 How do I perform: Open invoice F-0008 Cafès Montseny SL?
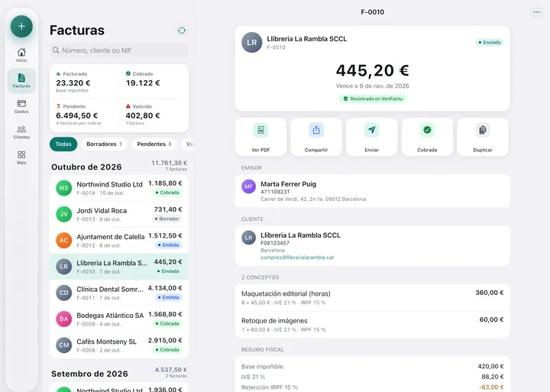(x=119, y=345)
